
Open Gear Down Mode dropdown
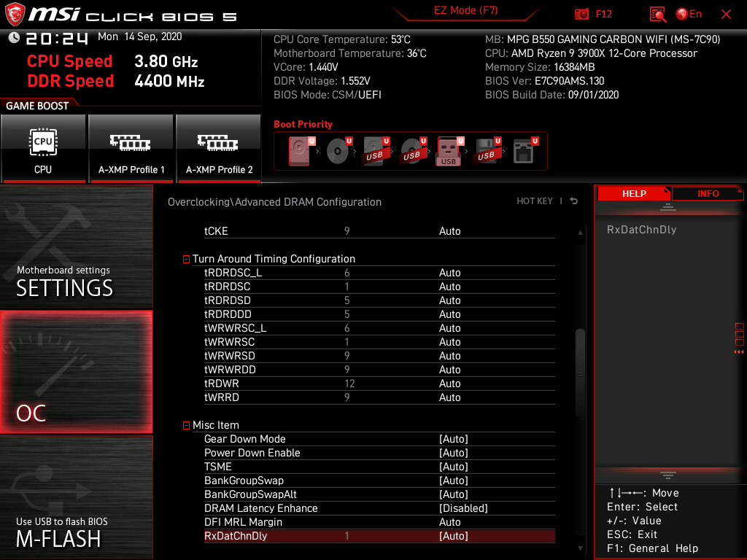[454, 438]
